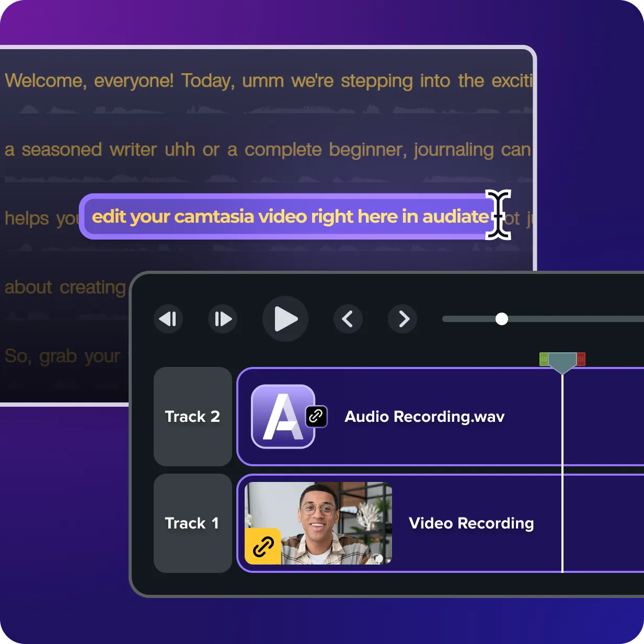Click the black link badge on the Audiate icon

pos(316,417)
